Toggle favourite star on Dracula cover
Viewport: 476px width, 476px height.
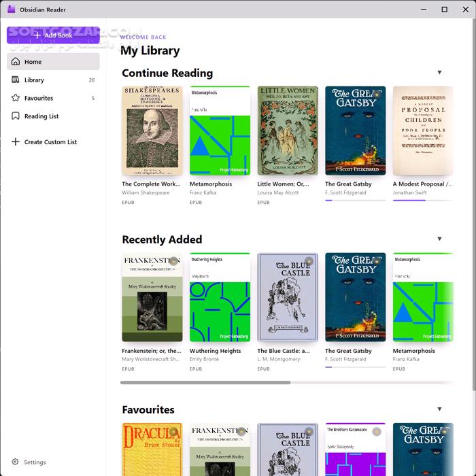[x=173, y=431]
